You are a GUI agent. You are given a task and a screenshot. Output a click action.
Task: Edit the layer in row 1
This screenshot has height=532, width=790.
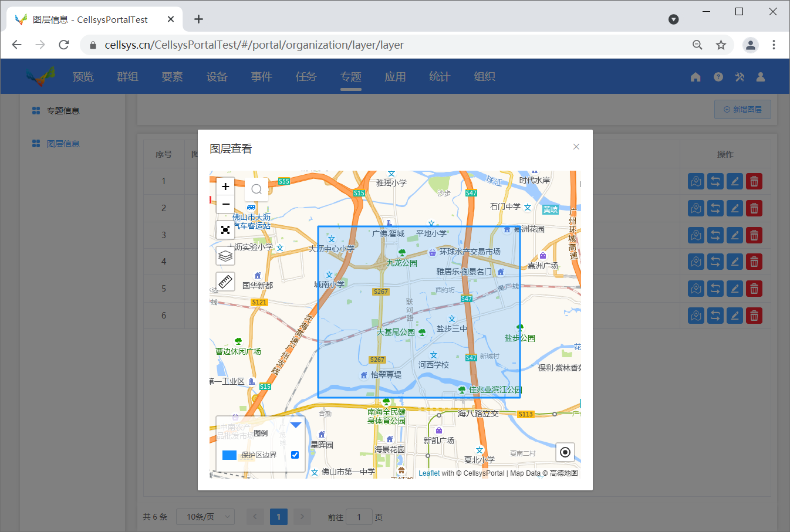click(x=735, y=181)
